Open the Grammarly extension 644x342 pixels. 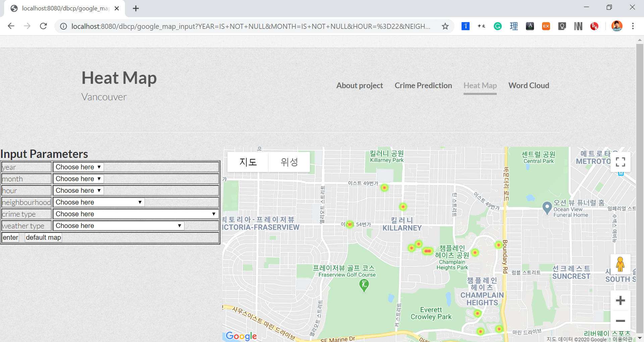coord(497,26)
